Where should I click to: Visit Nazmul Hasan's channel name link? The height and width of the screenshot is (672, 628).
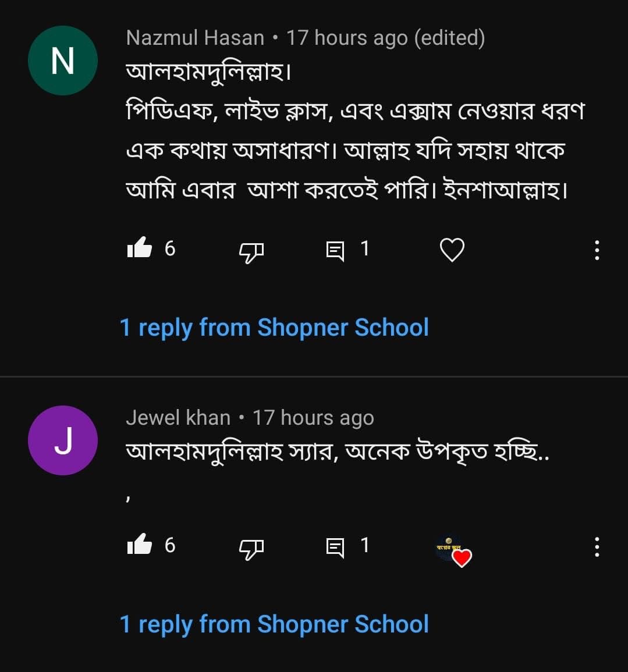[195, 38]
